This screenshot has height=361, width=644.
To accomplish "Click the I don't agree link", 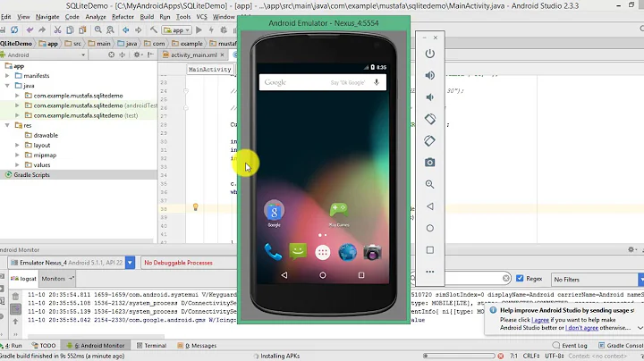I will [581, 328].
